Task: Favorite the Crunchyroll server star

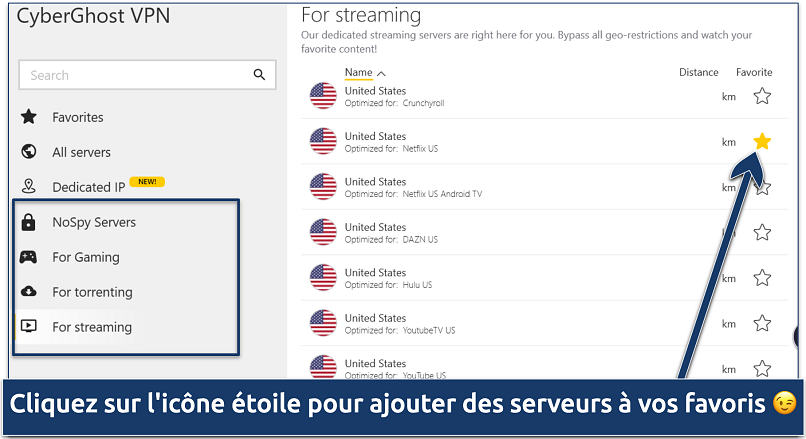Action: tap(762, 96)
